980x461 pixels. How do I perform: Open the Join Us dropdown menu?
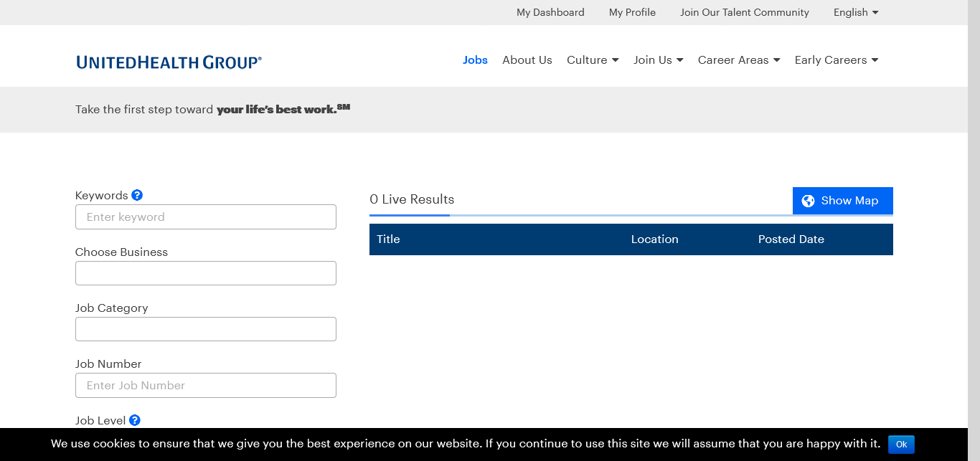tap(658, 60)
